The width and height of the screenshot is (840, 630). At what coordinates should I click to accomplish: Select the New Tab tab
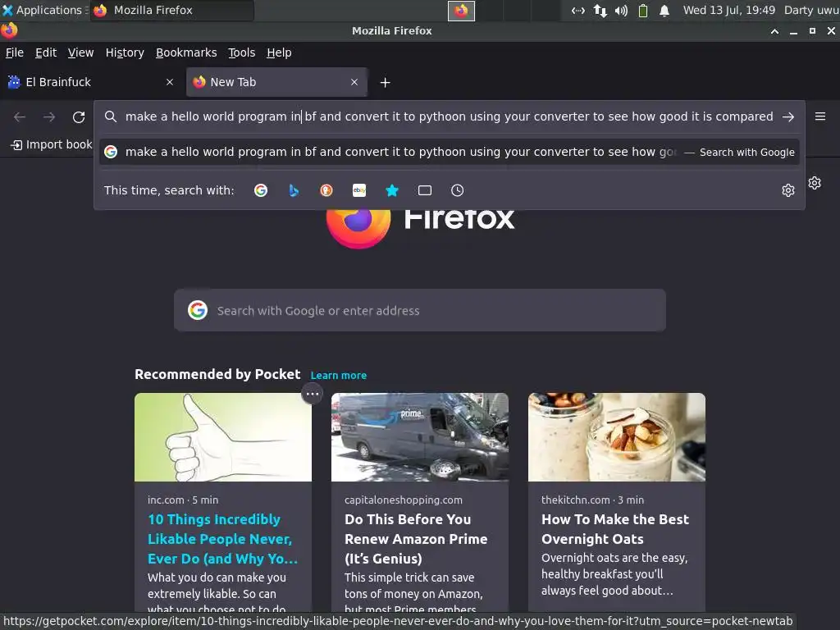tap(277, 82)
